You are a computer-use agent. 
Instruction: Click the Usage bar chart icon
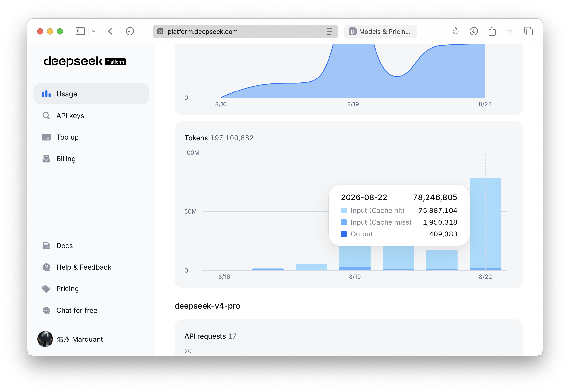[x=46, y=94]
